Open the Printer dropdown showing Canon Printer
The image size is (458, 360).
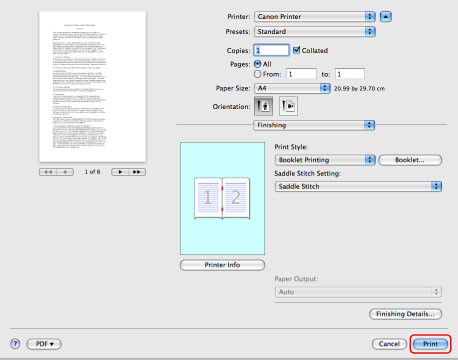(x=315, y=16)
